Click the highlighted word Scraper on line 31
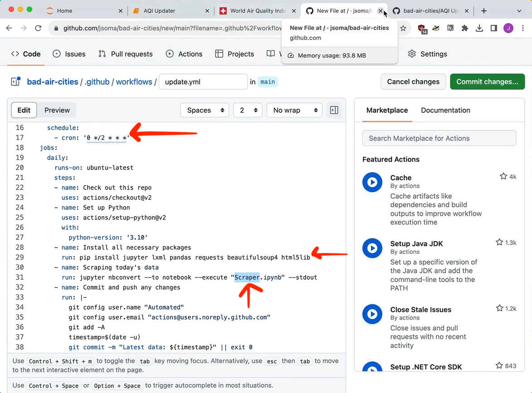The image size is (532, 393). 247,277
